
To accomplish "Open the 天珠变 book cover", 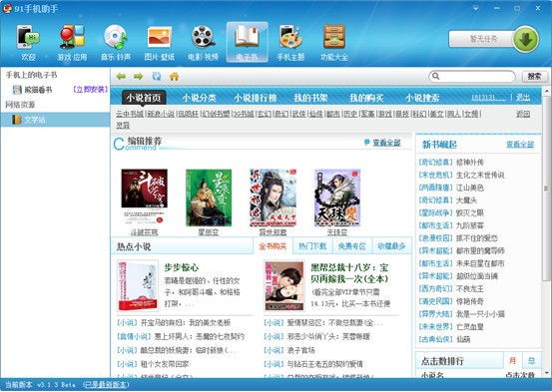I will [337, 197].
